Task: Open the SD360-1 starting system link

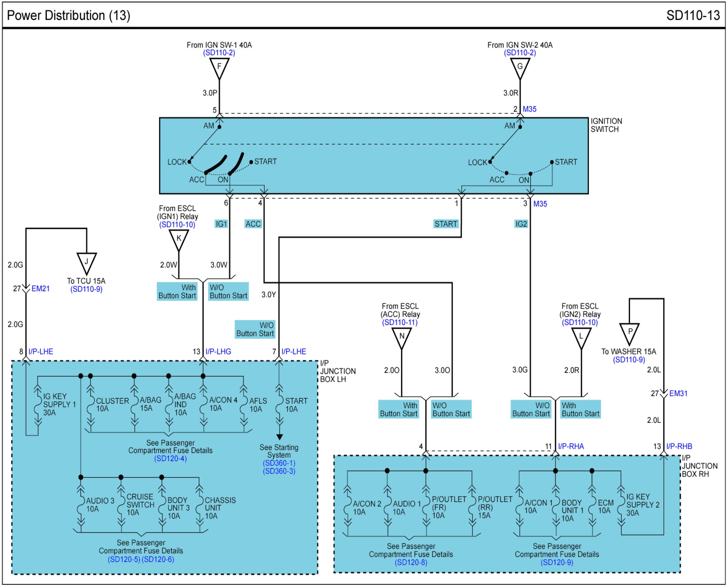Action: pyautogui.click(x=279, y=463)
